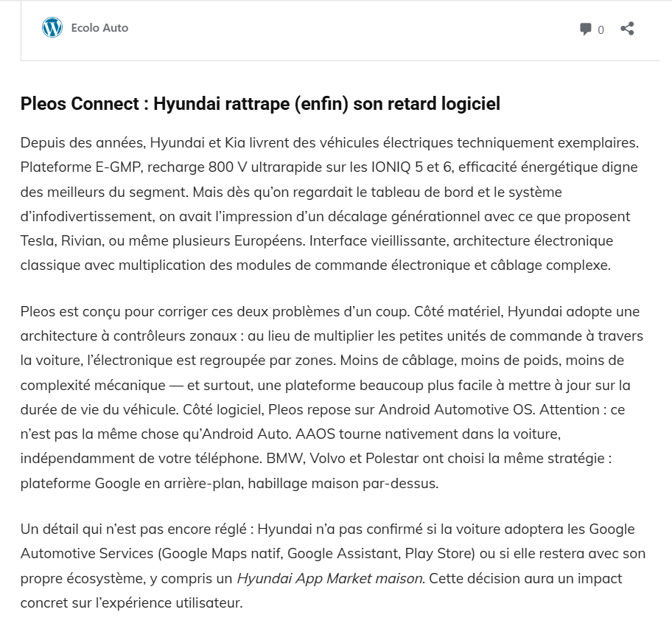The image size is (672, 629).
Task: Click the WordPress logo icon
Action: point(52,28)
